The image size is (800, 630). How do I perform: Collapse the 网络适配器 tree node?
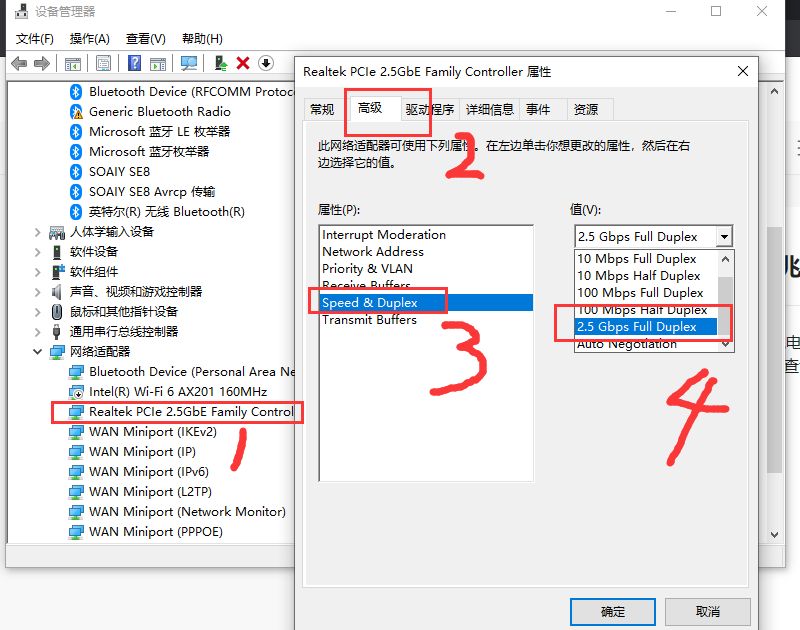pyautogui.click(x=39, y=352)
